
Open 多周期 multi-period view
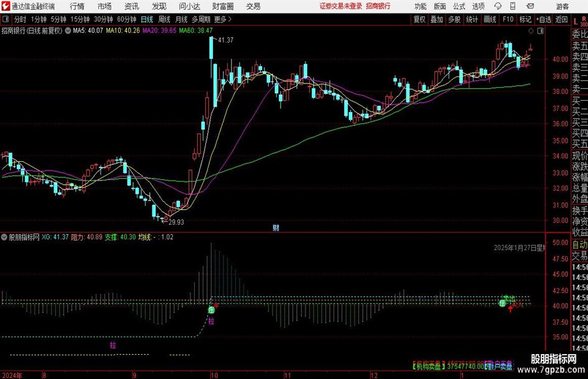201,19
